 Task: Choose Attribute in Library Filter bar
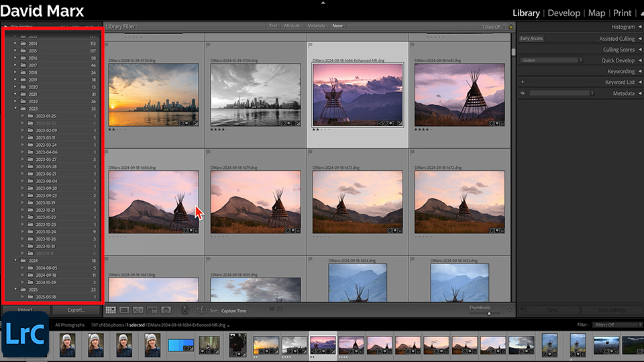(x=292, y=26)
